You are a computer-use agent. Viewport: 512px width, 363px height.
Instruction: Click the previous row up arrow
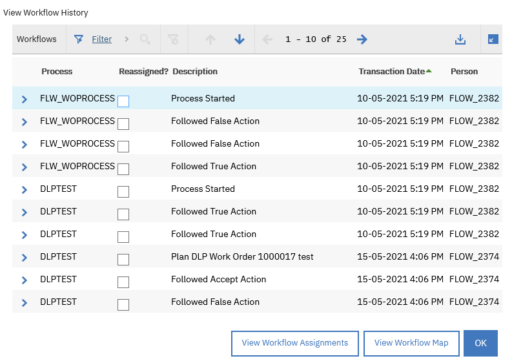(x=210, y=39)
